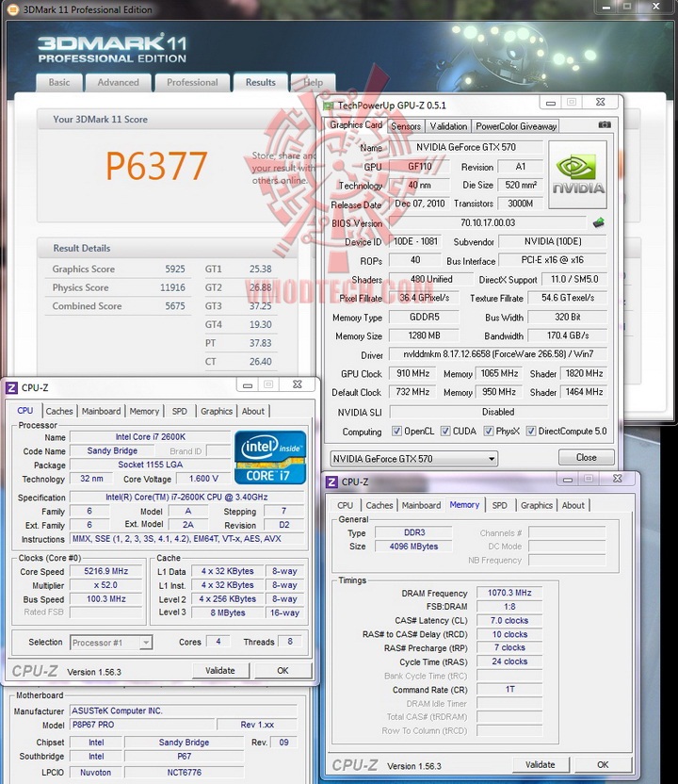Click the GPU Clock value 910 MHz
Image resolution: width=678 pixels, height=784 pixels.
point(412,373)
